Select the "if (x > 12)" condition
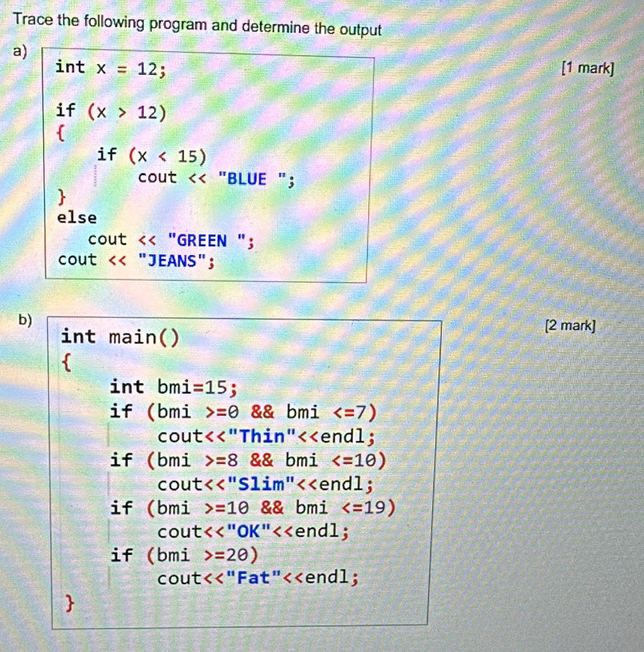The width and height of the screenshot is (644, 652). tap(111, 112)
